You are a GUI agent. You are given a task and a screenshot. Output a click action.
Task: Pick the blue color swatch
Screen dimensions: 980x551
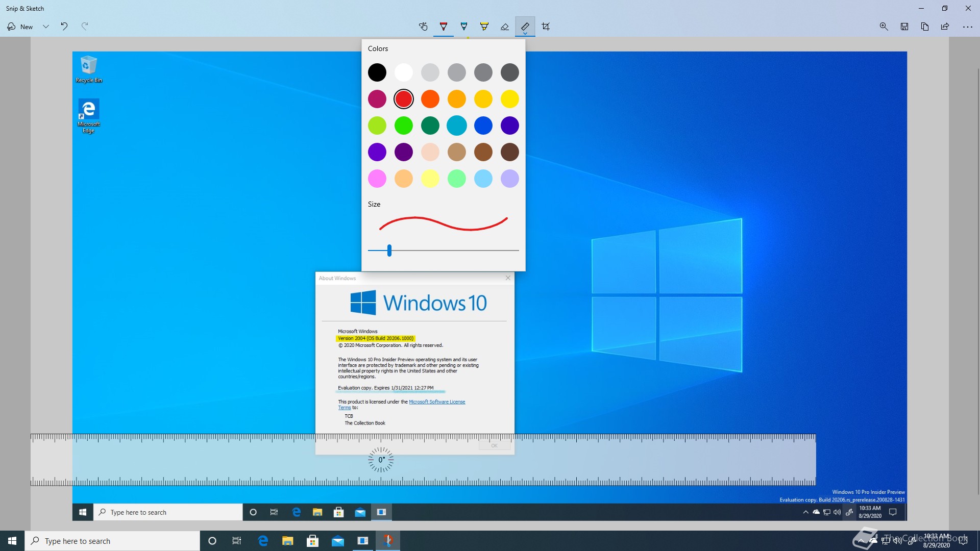click(x=483, y=126)
